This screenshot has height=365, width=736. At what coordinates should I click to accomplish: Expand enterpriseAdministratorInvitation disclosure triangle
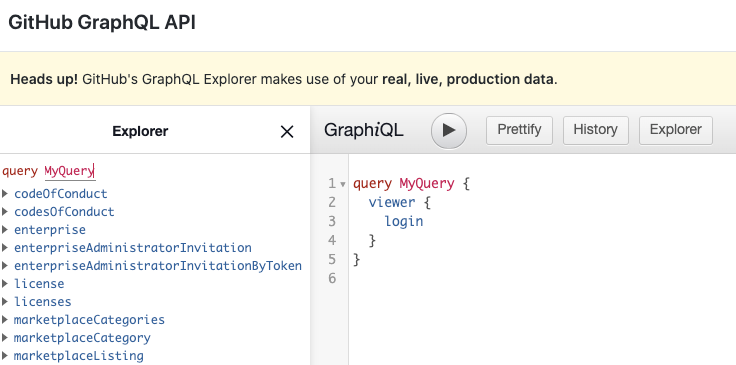[5, 247]
